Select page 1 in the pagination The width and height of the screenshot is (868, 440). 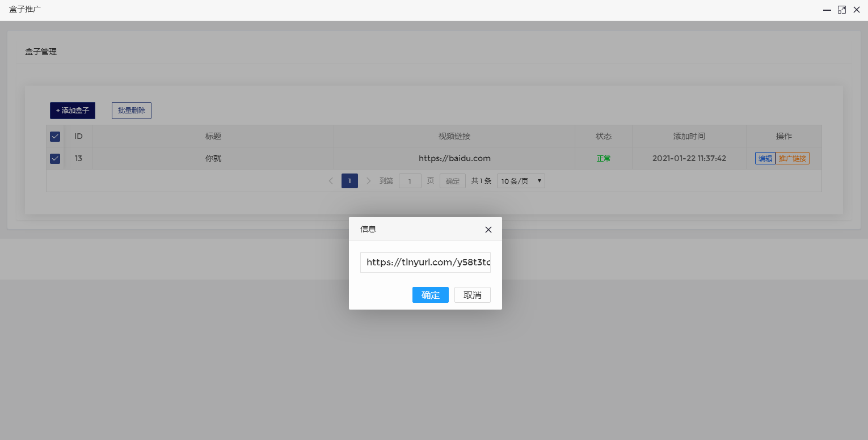[x=349, y=180]
